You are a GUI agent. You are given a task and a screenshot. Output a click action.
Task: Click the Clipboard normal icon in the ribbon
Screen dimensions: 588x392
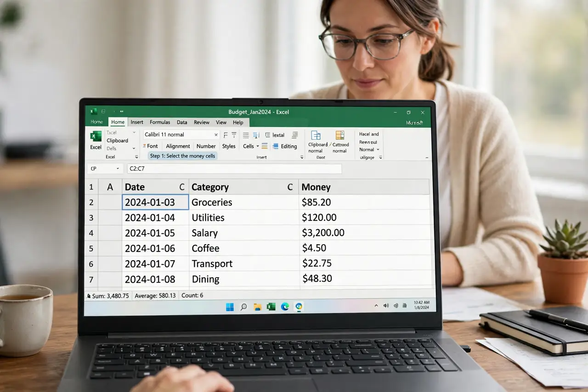316,135
